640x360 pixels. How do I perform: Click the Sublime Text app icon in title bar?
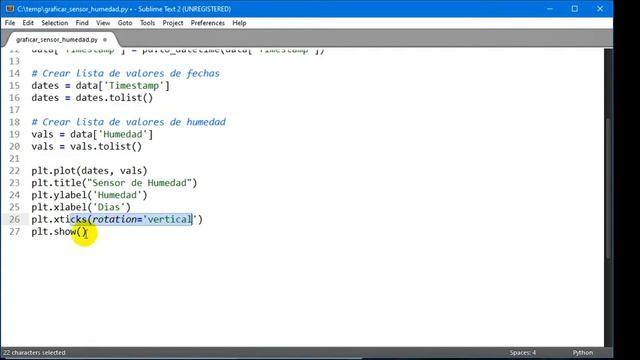[x=9, y=9]
